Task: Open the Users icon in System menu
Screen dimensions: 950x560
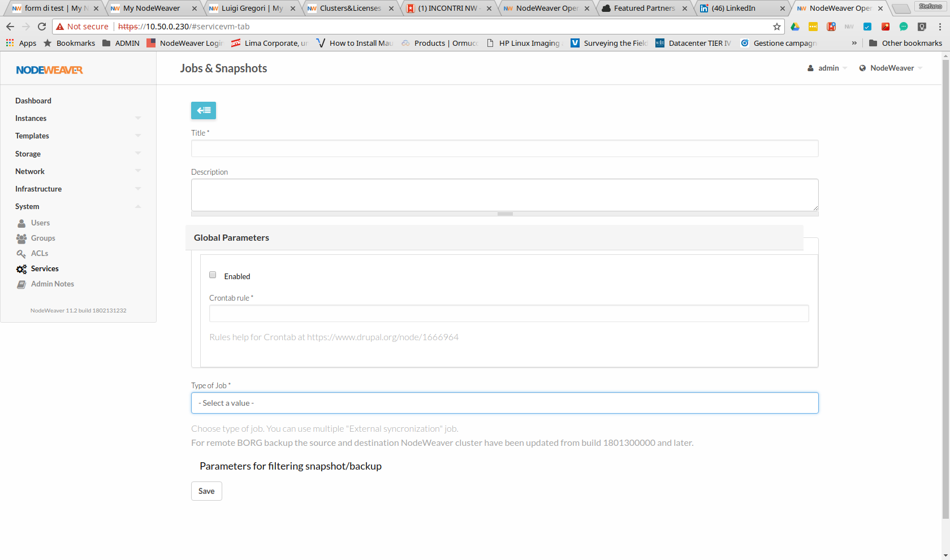Action: click(x=21, y=223)
